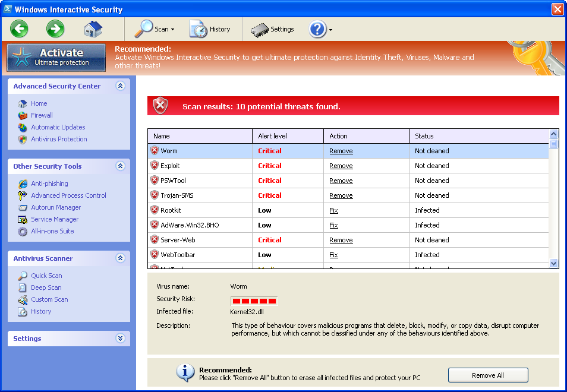The image size is (567, 392).
Task: Open the Service Manager tool
Action: point(53,219)
